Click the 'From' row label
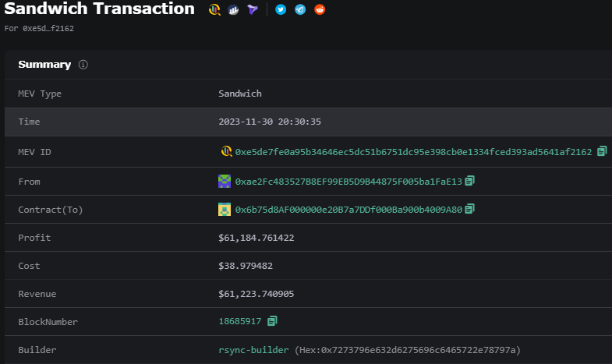 point(29,182)
